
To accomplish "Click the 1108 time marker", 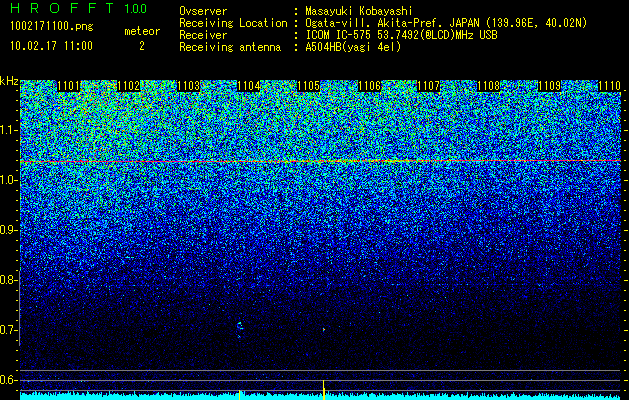I will coord(489,86).
